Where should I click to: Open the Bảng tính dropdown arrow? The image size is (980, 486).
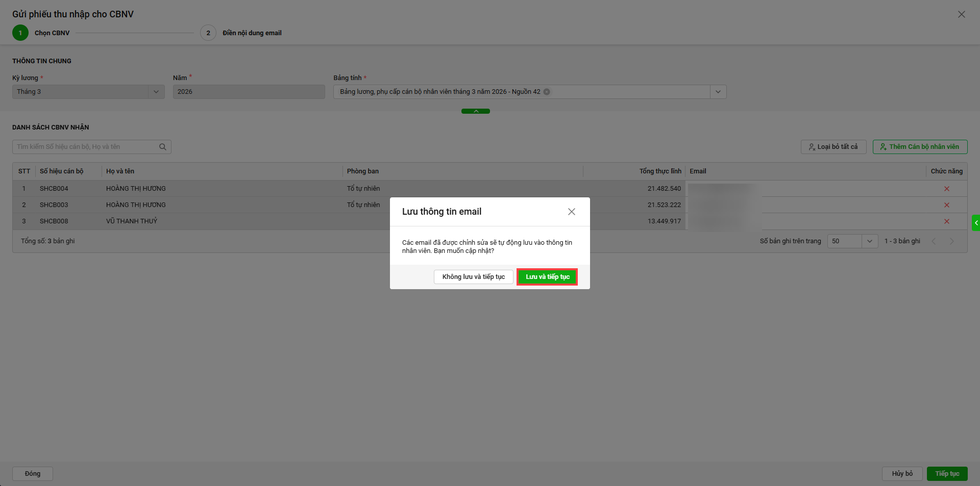point(718,92)
